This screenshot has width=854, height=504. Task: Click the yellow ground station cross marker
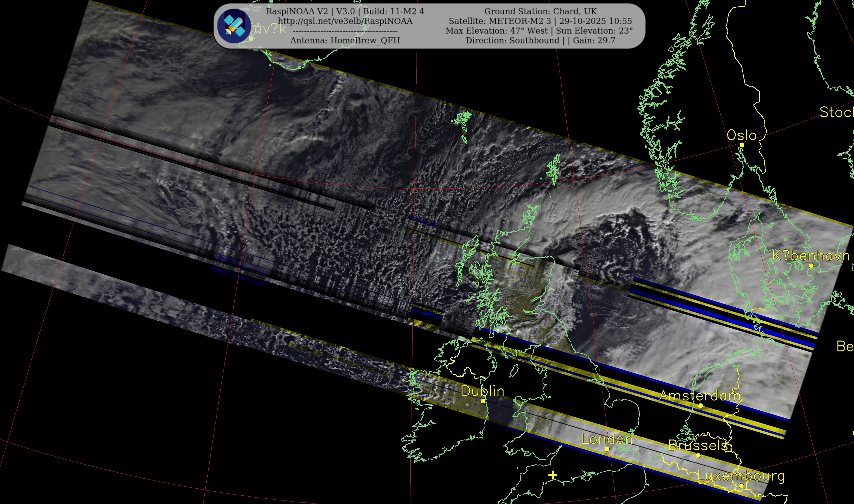(553, 475)
